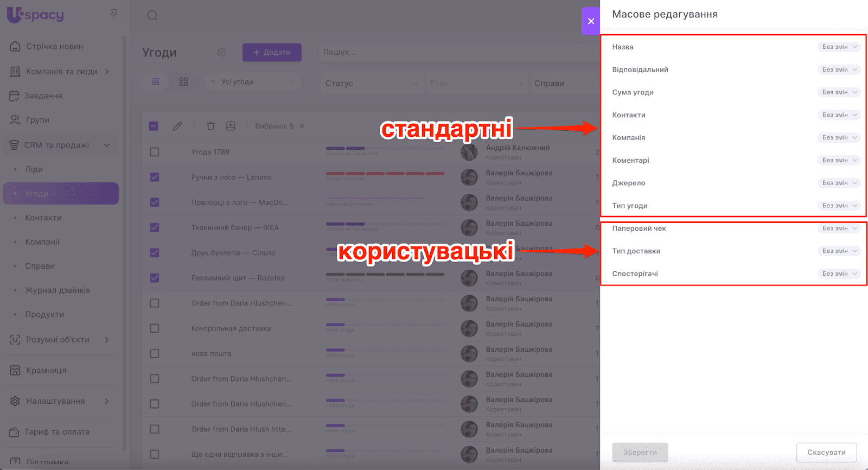868x470 pixels.
Task: Go to Контакти section in sidebar
Action: pyautogui.click(x=43, y=218)
